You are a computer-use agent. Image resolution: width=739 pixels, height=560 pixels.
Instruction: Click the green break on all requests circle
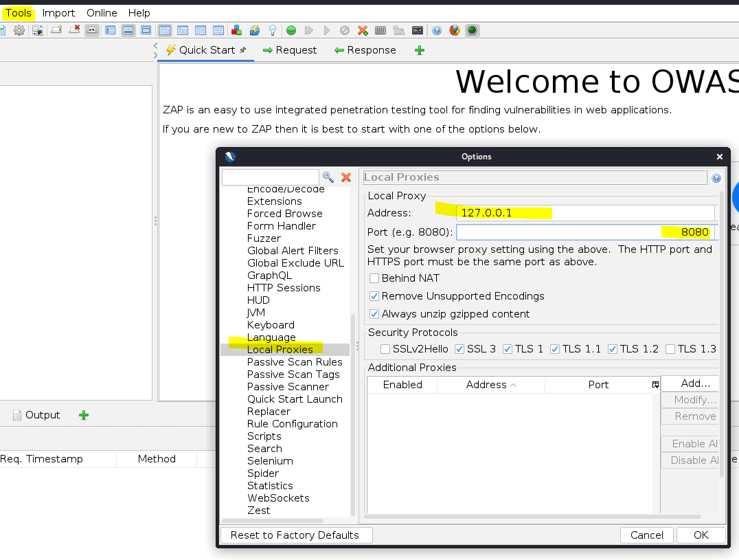point(291,31)
